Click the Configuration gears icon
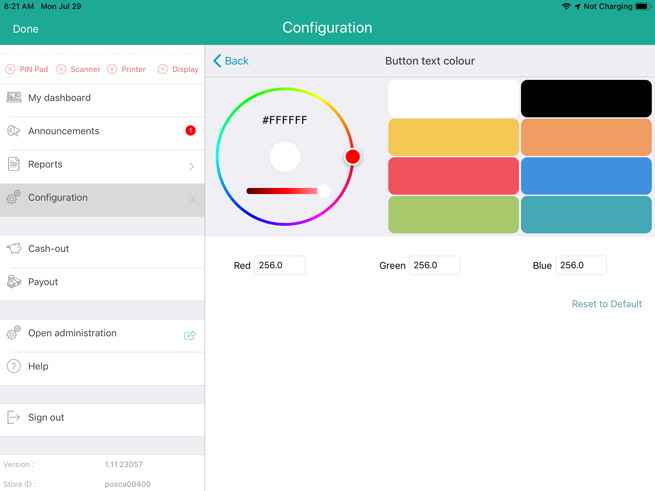The width and height of the screenshot is (655, 491). point(14,197)
